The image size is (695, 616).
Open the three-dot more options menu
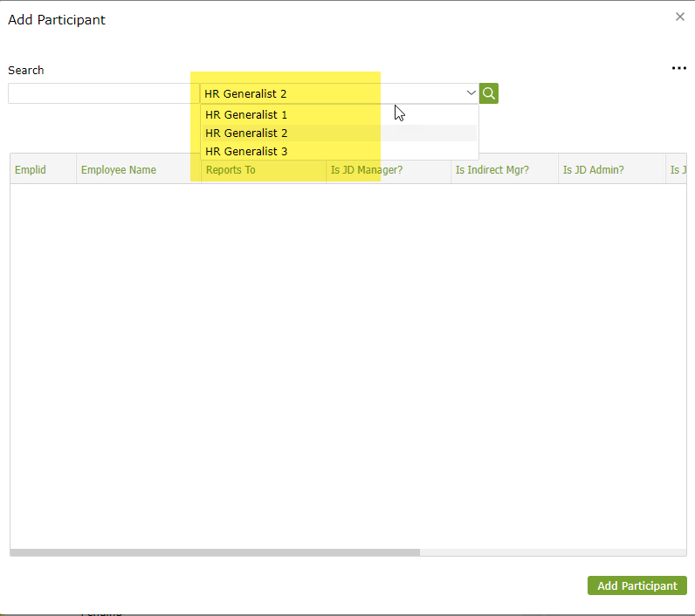(x=678, y=69)
